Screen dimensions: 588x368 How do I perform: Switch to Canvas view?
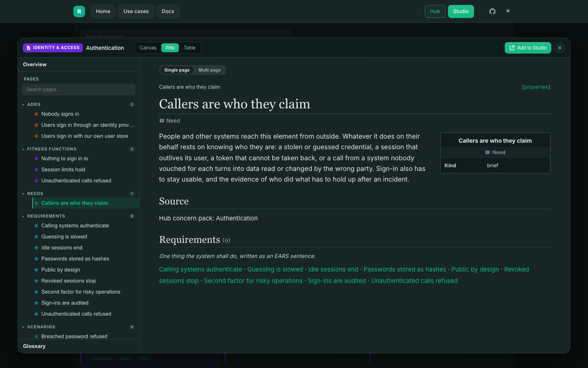tap(148, 48)
